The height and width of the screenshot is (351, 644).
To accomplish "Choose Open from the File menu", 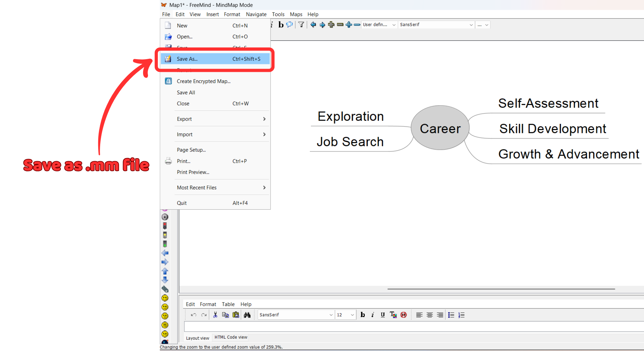I will (215, 37).
